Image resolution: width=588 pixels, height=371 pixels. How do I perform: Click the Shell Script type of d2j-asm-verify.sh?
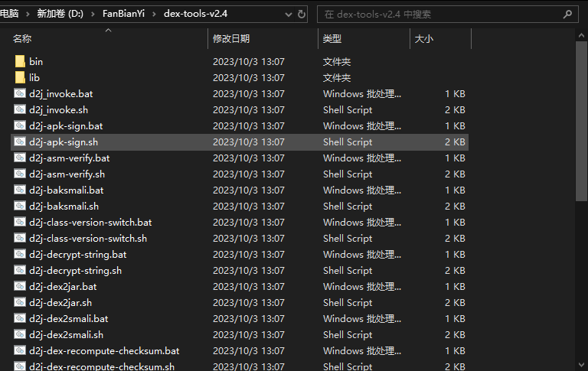pos(348,174)
